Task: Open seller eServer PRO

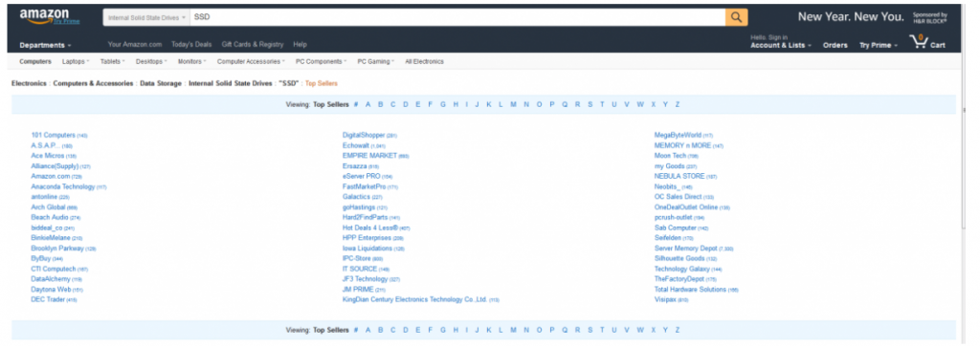Action: coord(361,176)
